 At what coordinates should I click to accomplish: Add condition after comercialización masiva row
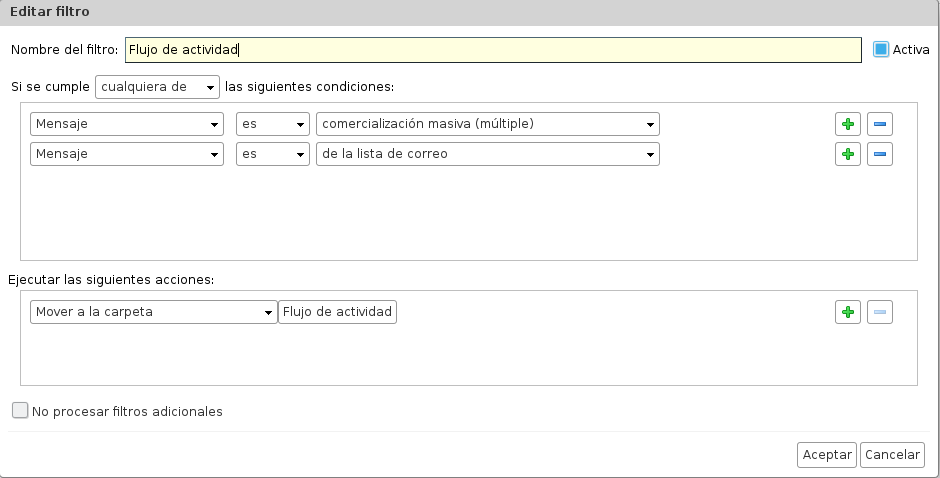pyautogui.click(x=848, y=124)
